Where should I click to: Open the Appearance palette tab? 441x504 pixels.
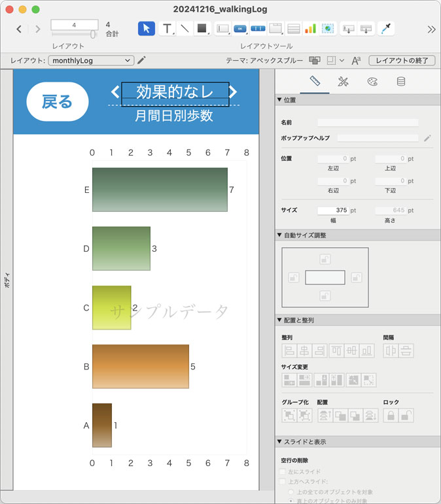(372, 82)
